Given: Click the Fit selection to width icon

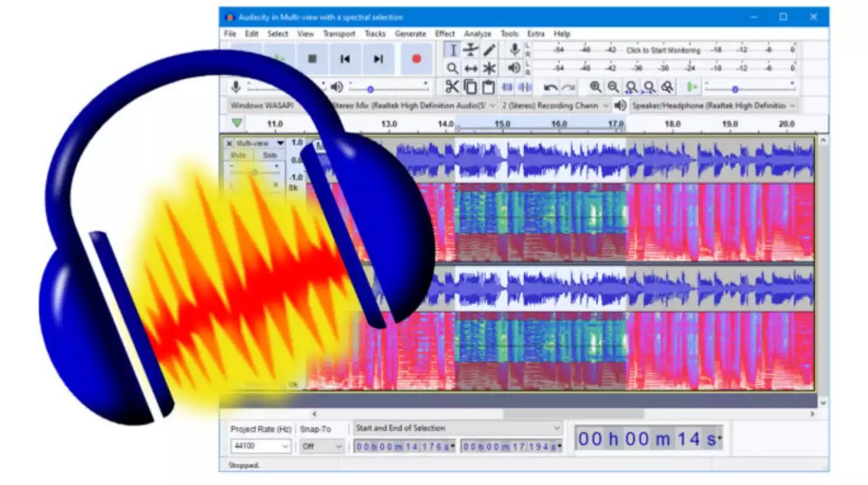Looking at the screenshot, I should point(631,87).
